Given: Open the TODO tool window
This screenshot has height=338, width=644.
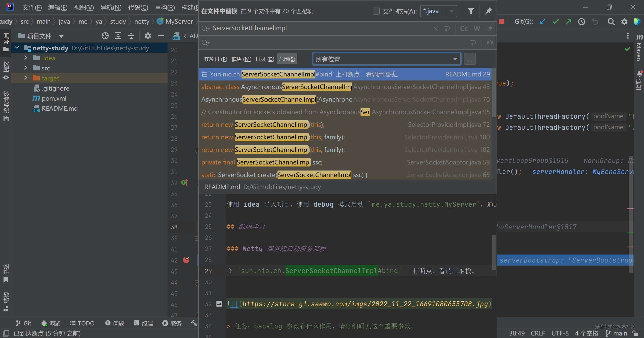Looking at the screenshot, I should pos(83,323).
